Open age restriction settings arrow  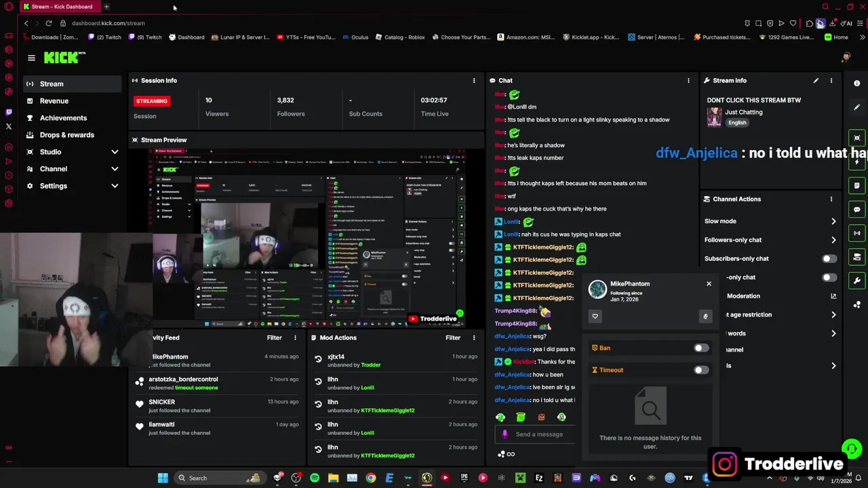(x=833, y=314)
